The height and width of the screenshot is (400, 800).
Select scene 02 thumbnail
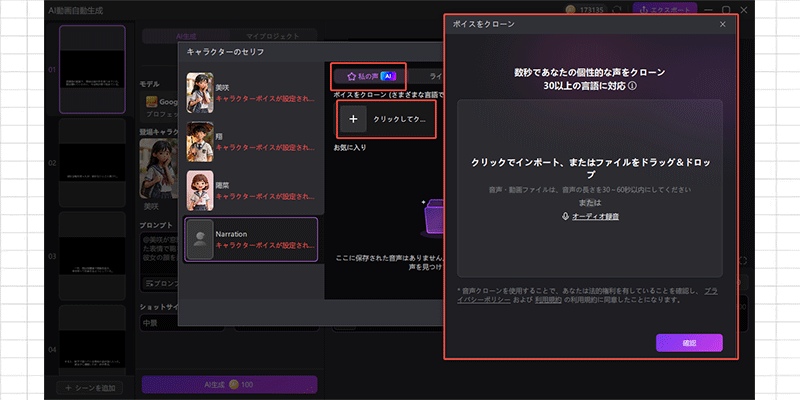pos(92,163)
